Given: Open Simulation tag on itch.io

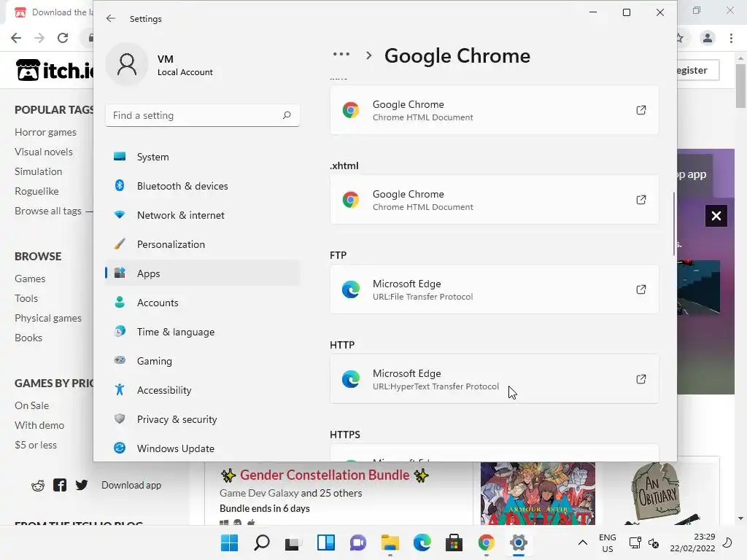Looking at the screenshot, I should [38, 171].
